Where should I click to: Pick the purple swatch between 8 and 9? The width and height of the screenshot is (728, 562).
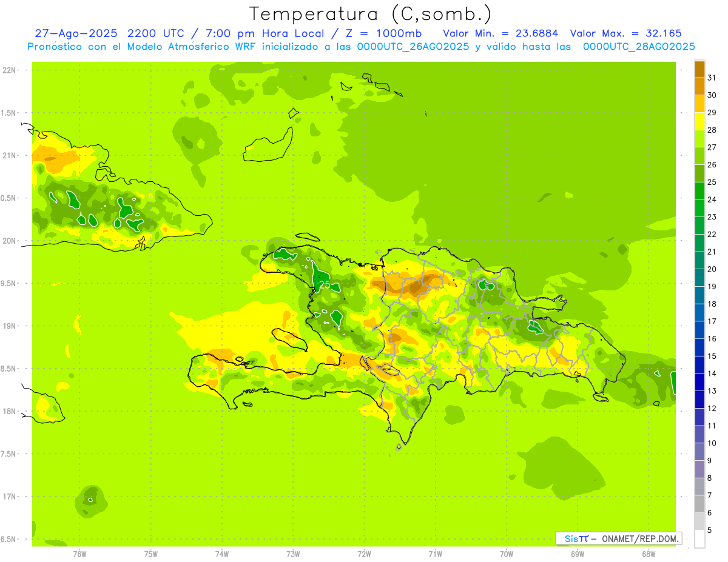pos(700,469)
